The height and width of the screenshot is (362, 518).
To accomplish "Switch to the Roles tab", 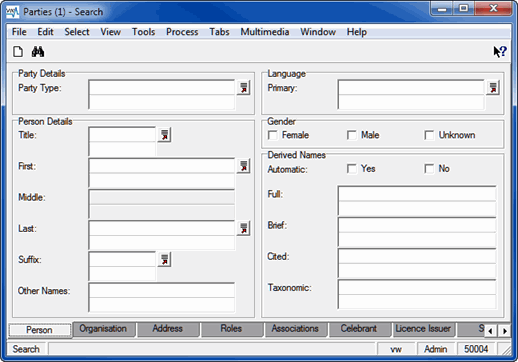I will coord(231,329).
